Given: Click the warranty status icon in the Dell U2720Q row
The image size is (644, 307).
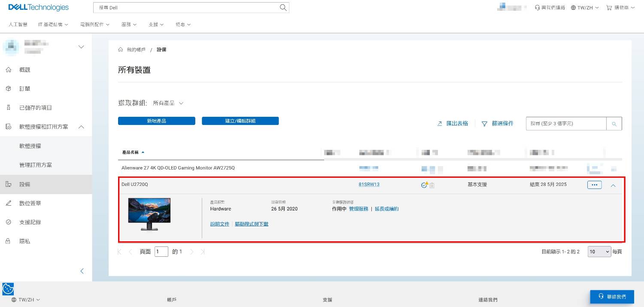Looking at the screenshot, I should click(x=425, y=185).
